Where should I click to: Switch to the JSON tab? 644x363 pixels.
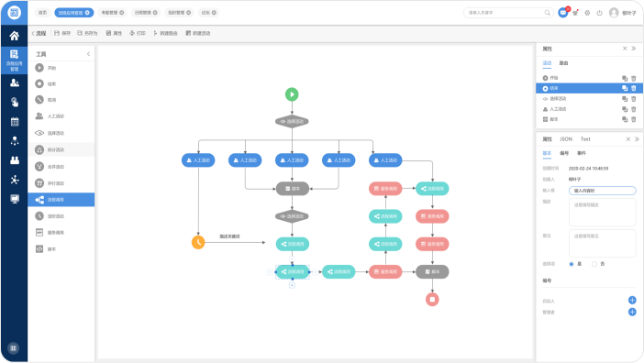[566, 139]
